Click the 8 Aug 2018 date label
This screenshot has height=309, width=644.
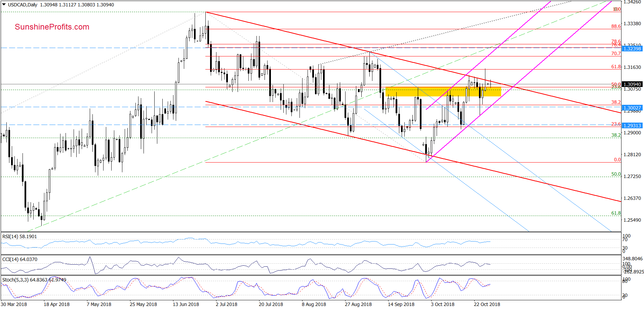pyautogui.click(x=314, y=304)
